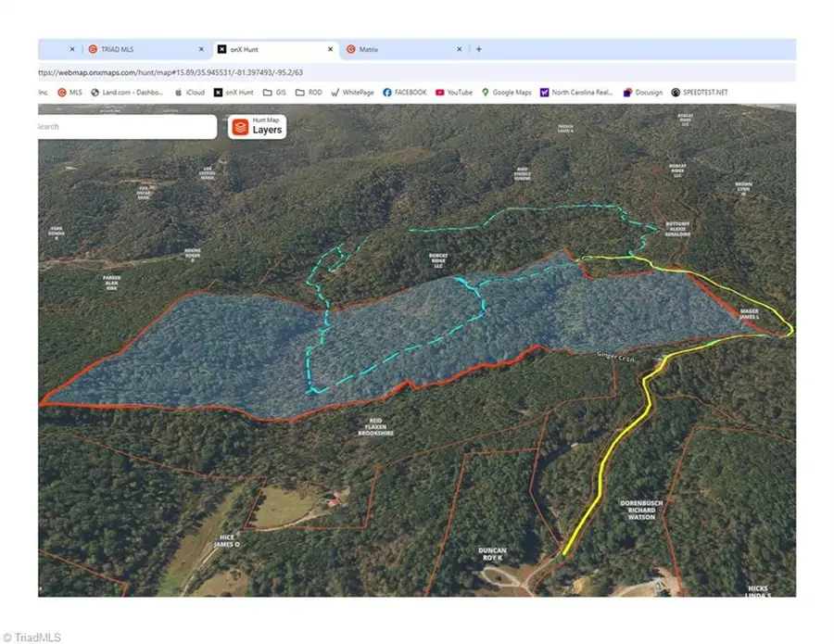Open the Docusign bookmark

coord(641,92)
